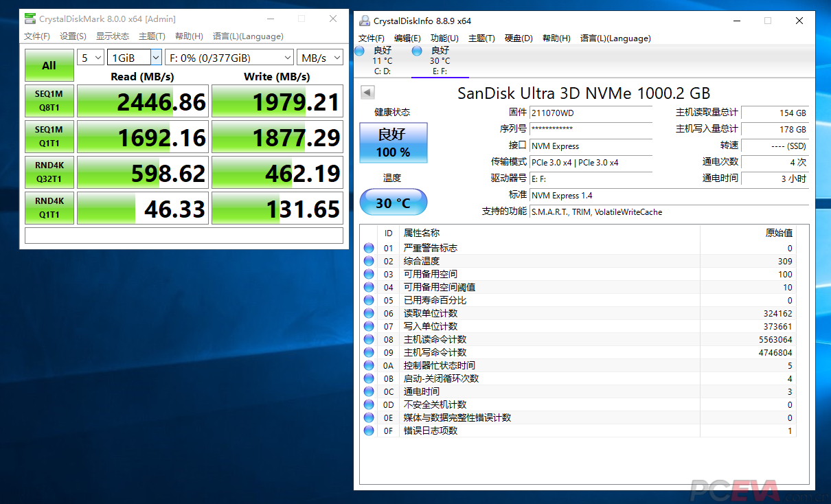Click the standard field NVM Express 1.4

pyautogui.click(x=670, y=196)
